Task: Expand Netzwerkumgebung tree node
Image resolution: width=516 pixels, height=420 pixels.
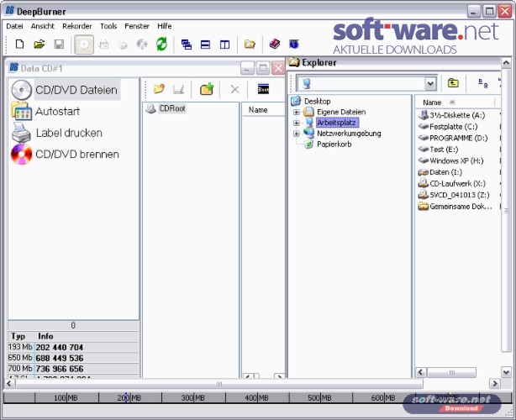Action: [297, 134]
